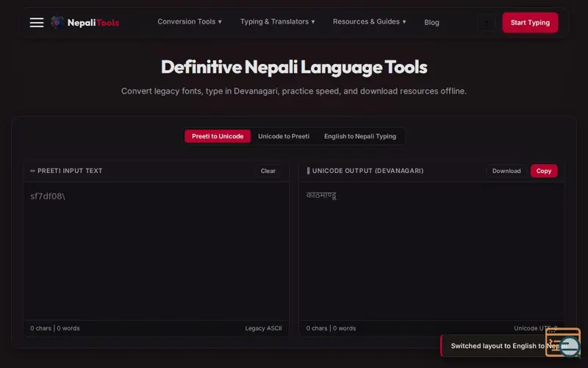Open the floating code inspector widget icon
Viewport: 588px width, 368px height.
point(562,342)
